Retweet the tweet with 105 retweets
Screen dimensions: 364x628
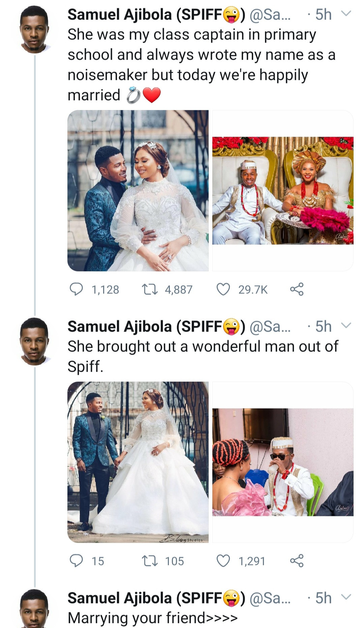point(149,561)
